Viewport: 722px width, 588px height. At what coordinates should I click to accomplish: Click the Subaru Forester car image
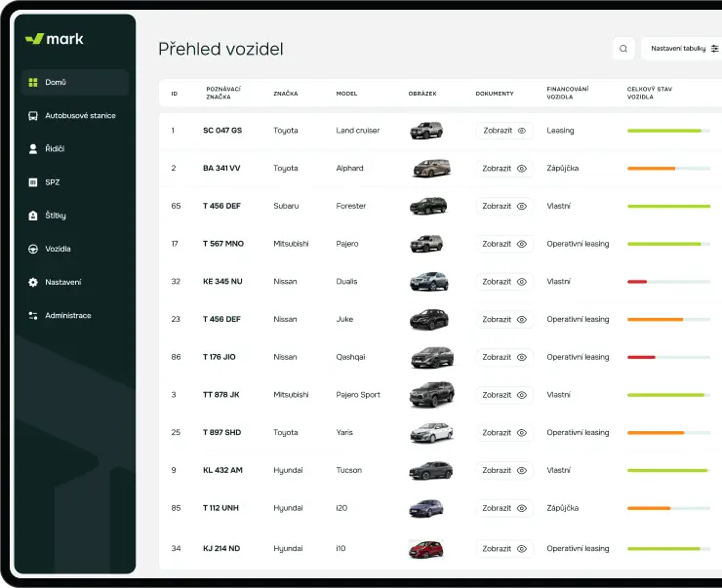tap(428, 206)
